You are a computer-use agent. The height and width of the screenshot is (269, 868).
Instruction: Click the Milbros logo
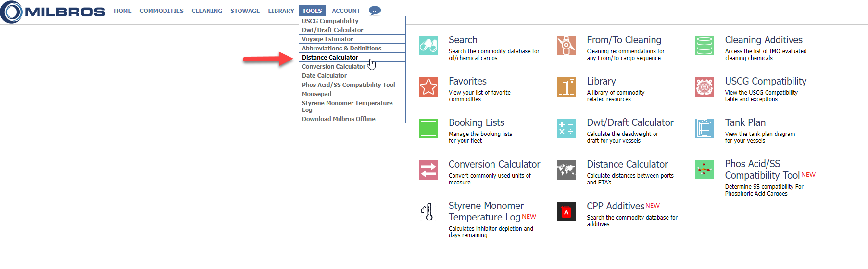click(53, 12)
